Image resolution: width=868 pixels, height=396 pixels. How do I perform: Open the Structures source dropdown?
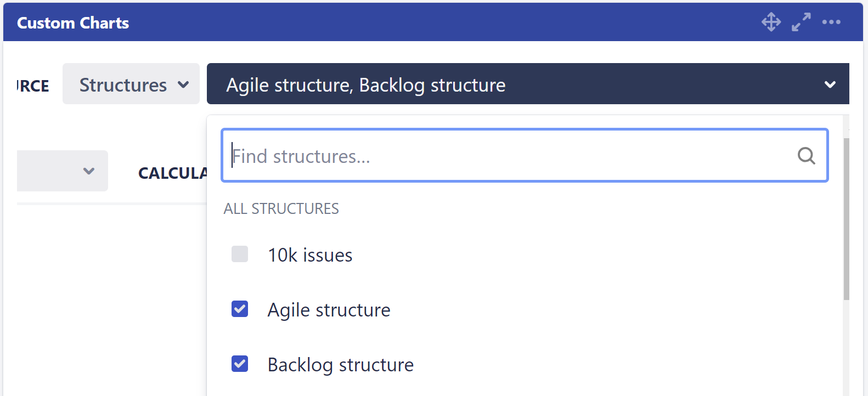point(131,84)
